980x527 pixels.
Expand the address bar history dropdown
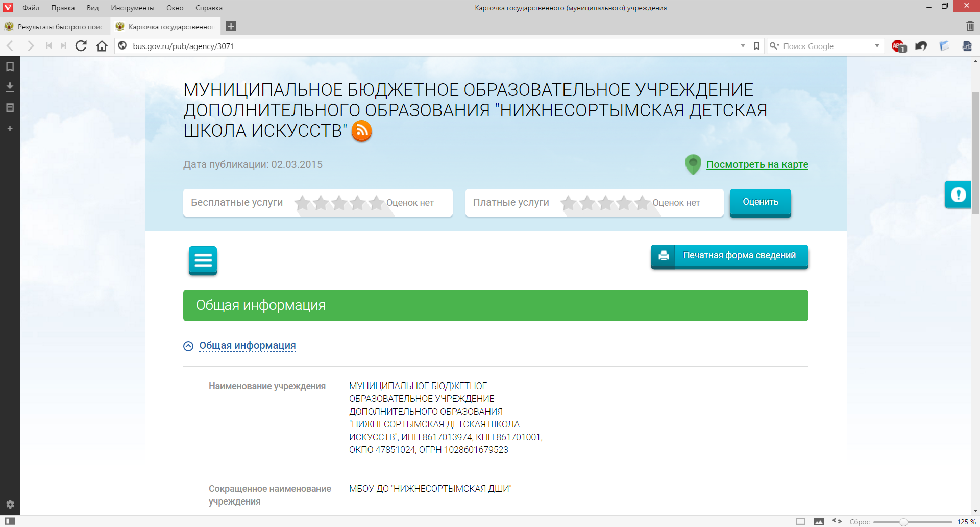pyautogui.click(x=743, y=46)
